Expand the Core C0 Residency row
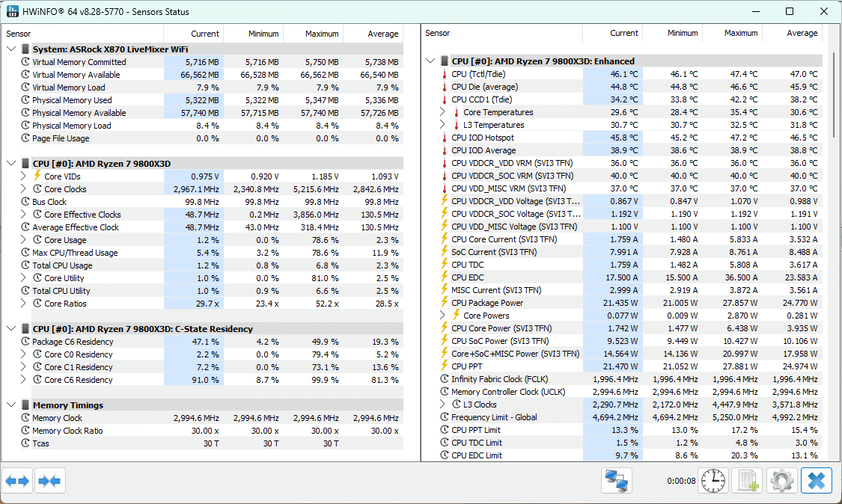 tap(23, 354)
